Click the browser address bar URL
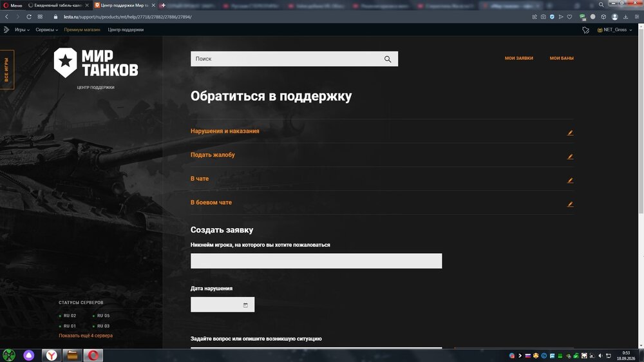 (128, 17)
